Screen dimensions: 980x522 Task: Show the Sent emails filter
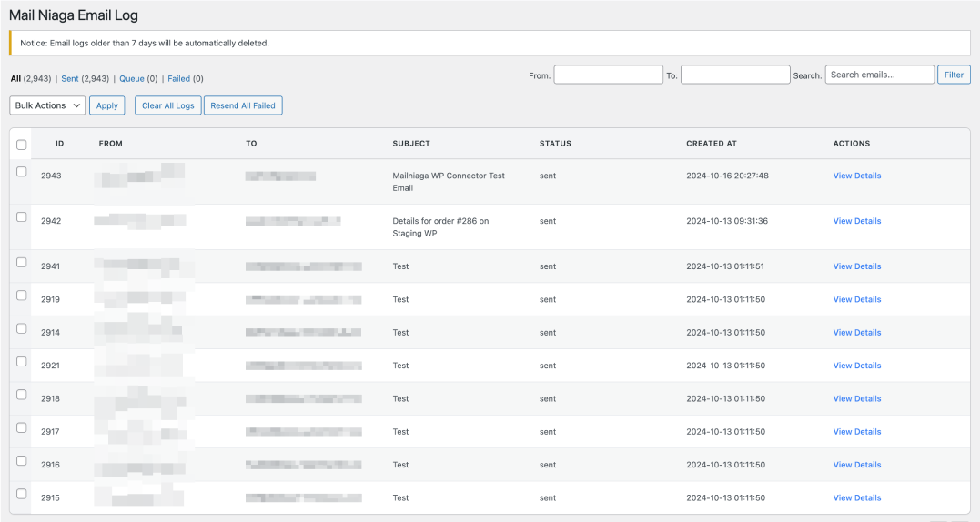click(70, 79)
